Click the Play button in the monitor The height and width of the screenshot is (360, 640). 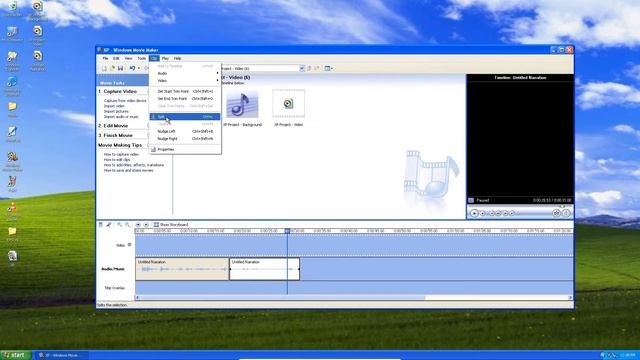474,213
